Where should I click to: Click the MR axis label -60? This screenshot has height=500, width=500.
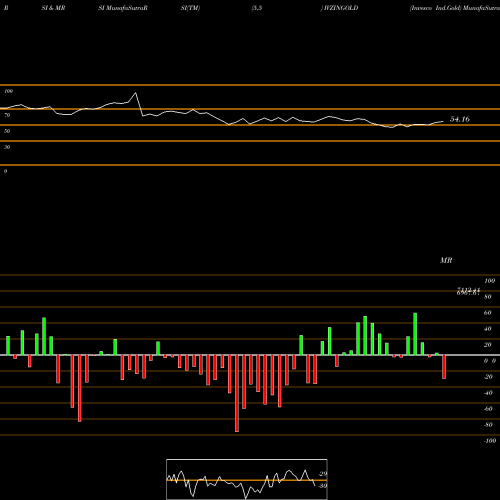pos(488,409)
